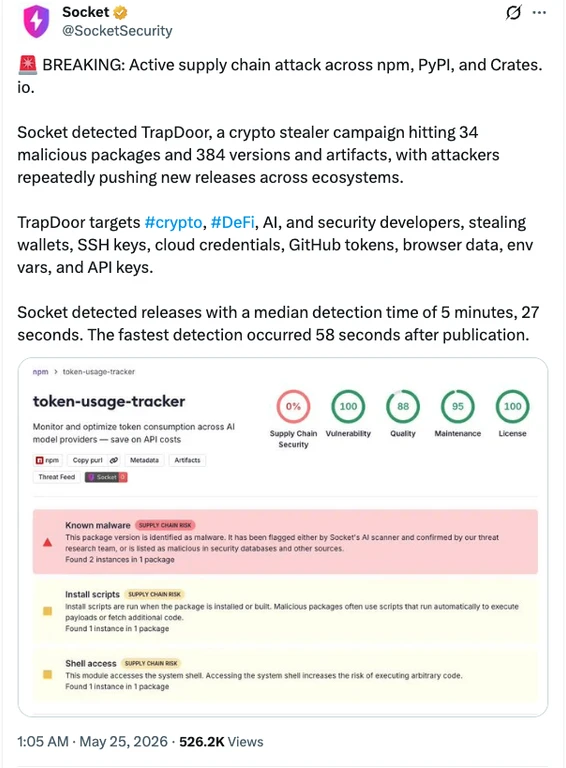Screen dimensions: 566x768
Task: Click the Socket score badge
Action: 106,477
